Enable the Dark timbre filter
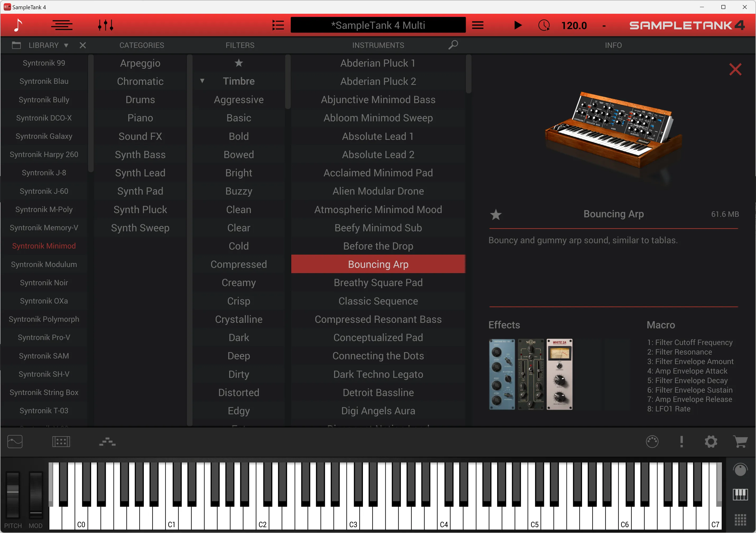 (239, 337)
